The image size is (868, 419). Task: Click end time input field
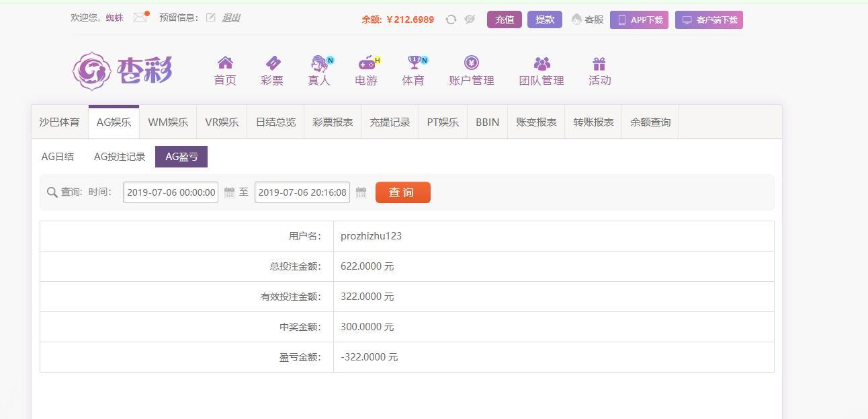pos(302,192)
